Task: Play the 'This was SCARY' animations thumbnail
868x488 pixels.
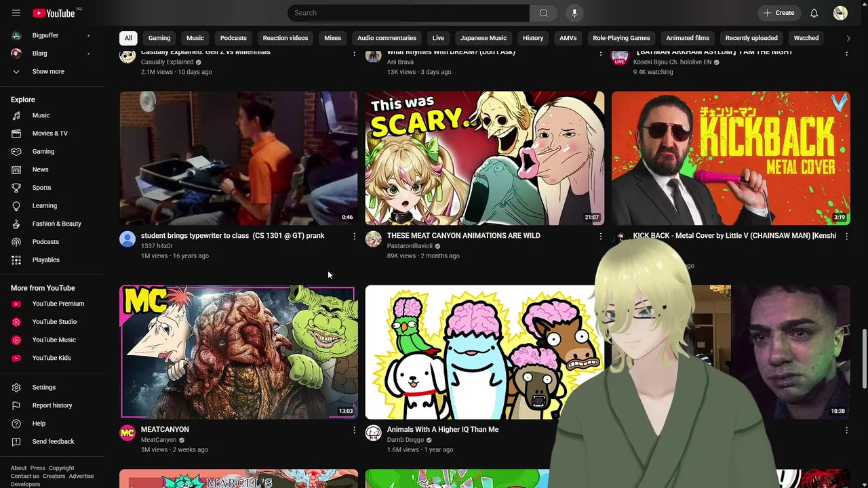Action: click(x=485, y=158)
